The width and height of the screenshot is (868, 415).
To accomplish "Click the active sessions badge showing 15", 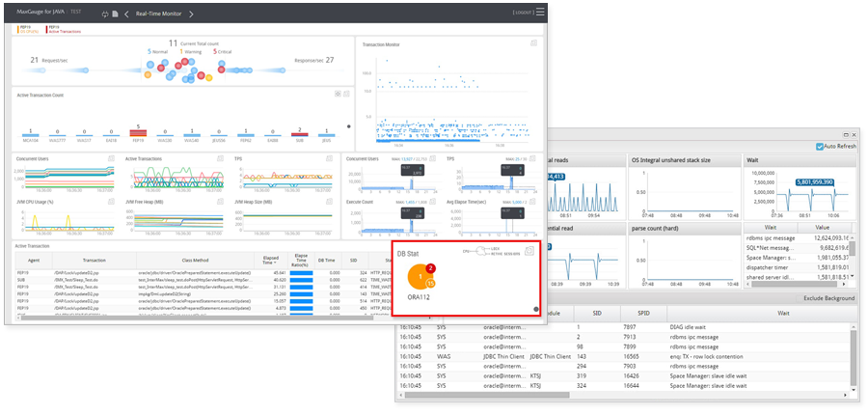I will 429,285.
